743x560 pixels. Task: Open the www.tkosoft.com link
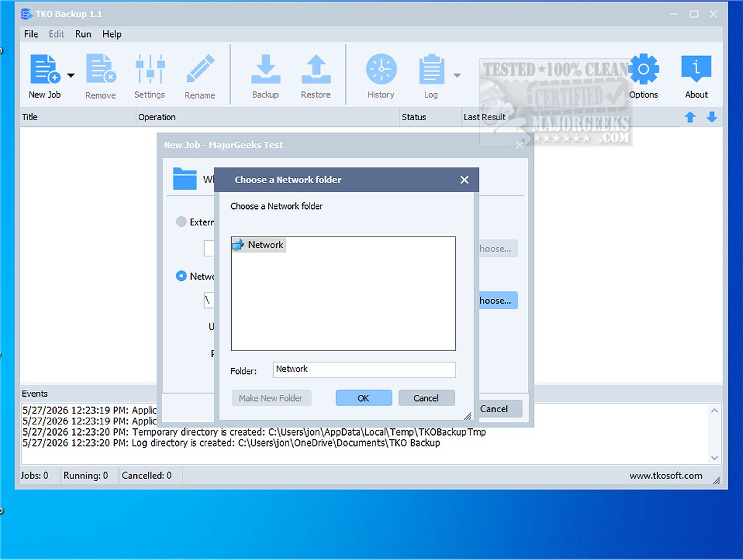point(665,476)
